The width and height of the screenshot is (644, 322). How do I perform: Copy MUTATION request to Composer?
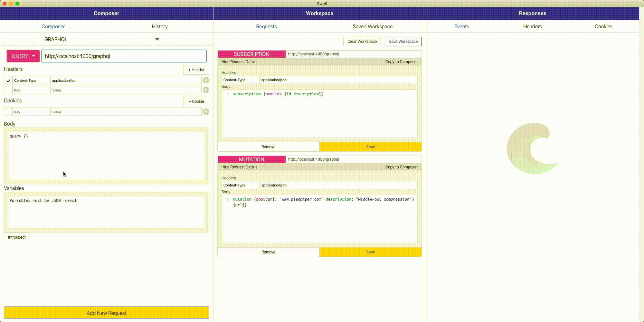click(x=401, y=167)
